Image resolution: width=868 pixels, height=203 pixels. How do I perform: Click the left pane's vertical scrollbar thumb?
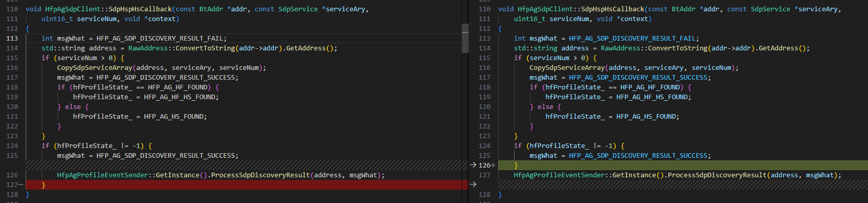click(465, 39)
